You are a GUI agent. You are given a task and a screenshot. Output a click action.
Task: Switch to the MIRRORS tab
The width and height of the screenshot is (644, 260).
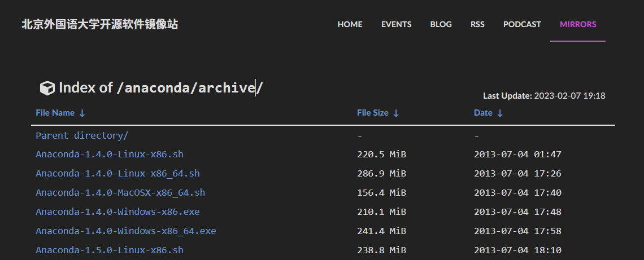coord(578,24)
